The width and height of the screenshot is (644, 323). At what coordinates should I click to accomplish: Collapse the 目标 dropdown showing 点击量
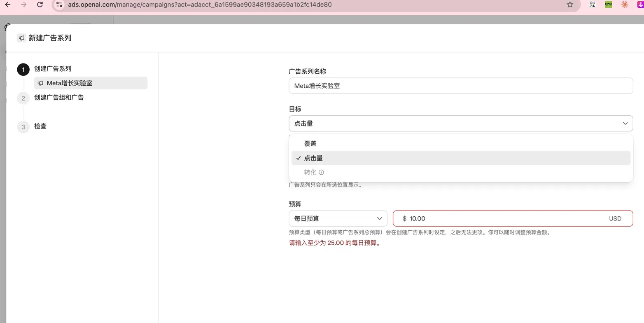pyautogui.click(x=461, y=123)
